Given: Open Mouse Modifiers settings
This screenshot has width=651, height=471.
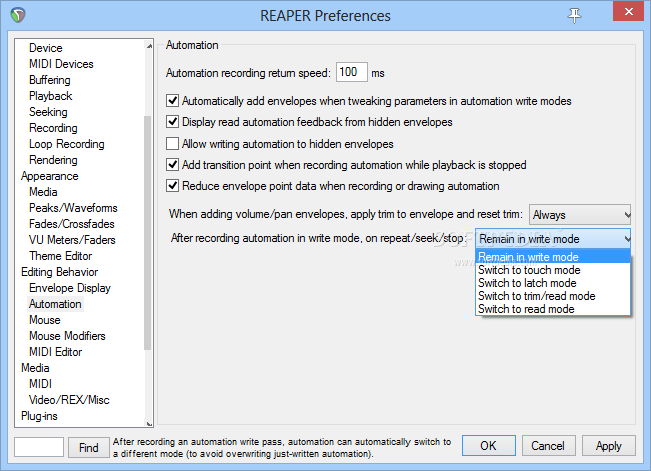Looking at the screenshot, I should [x=67, y=336].
